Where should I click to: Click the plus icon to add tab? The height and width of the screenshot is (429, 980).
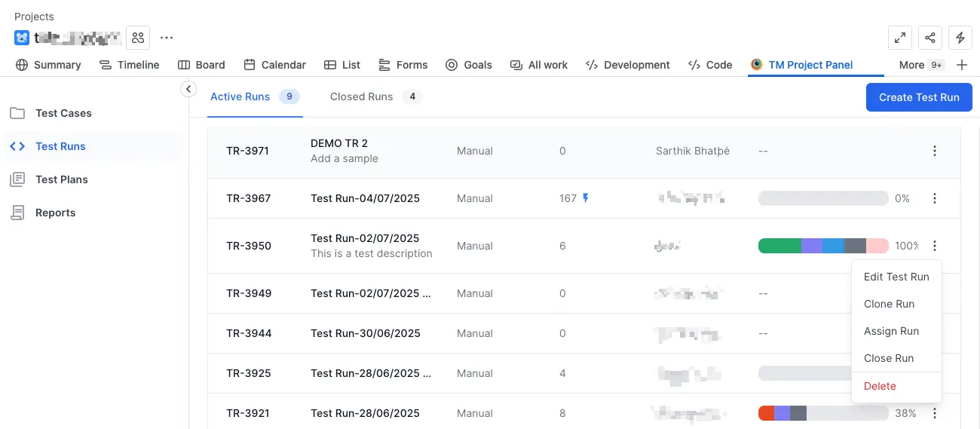click(x=961, y=65)
